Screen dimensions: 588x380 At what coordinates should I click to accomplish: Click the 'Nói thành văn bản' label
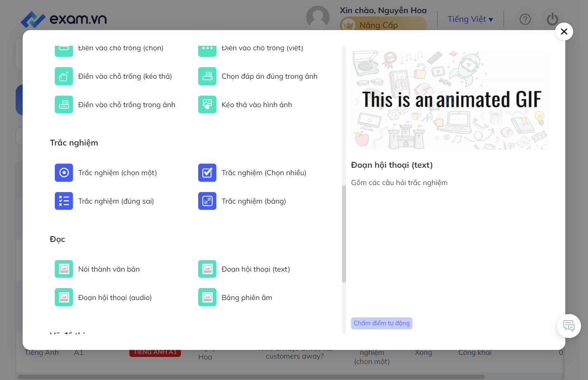coord(109,270)
